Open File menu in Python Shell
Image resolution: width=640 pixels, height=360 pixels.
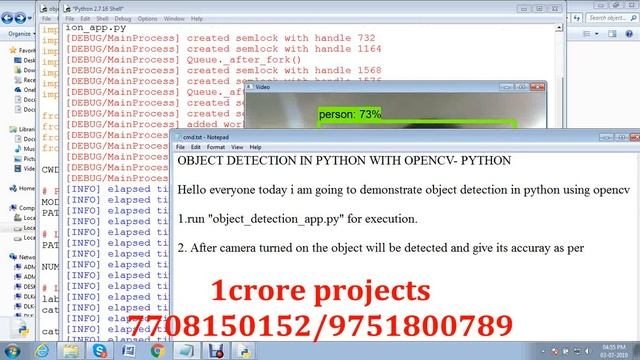(70, 19)
